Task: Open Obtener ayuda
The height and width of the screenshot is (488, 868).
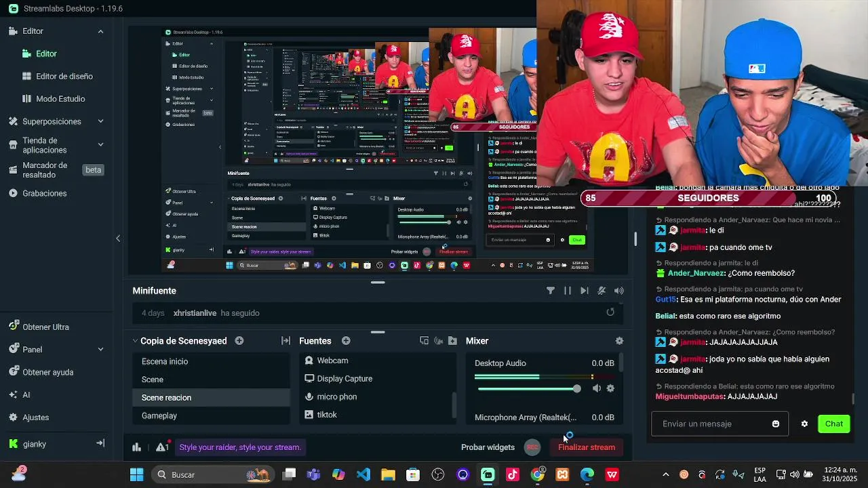Action: (41, 372)
